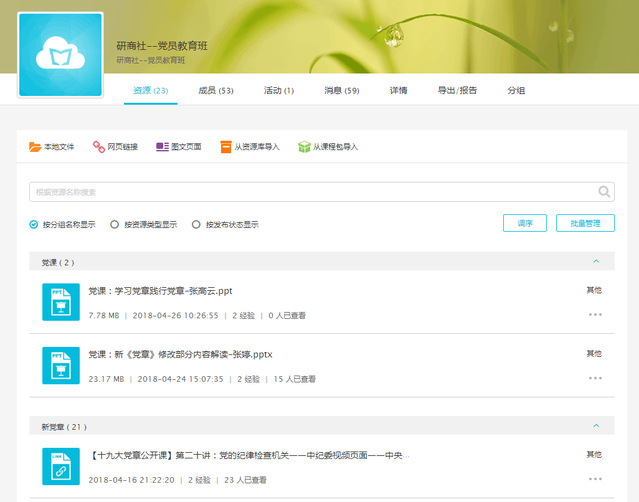
Task: Click the 从课程包导入 package icon
Action: 304,147
